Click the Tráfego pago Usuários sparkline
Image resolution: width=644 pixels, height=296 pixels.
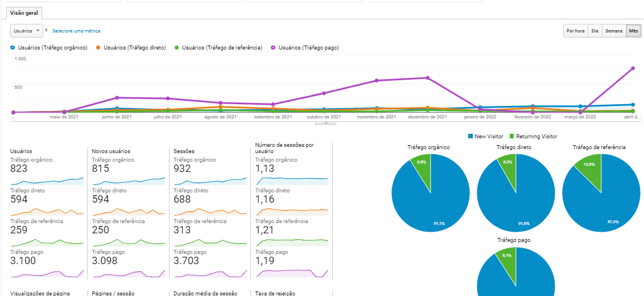tap(47, 274)
